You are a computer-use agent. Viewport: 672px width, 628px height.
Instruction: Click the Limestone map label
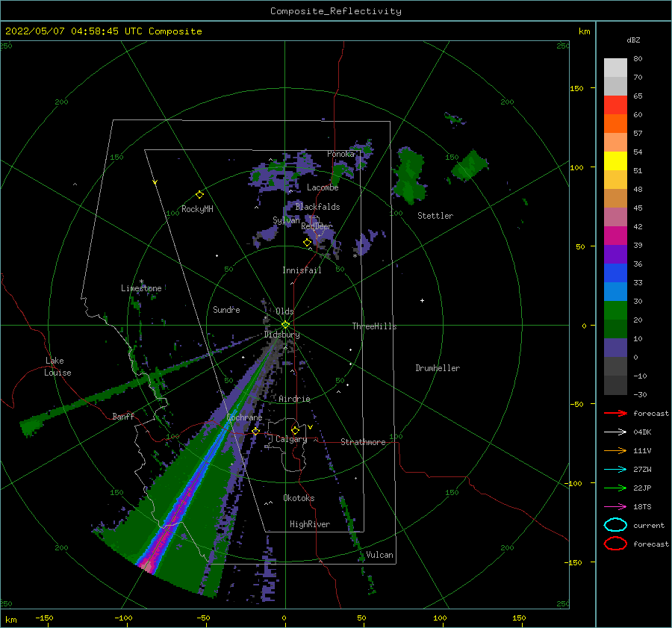tap(141, 288)
